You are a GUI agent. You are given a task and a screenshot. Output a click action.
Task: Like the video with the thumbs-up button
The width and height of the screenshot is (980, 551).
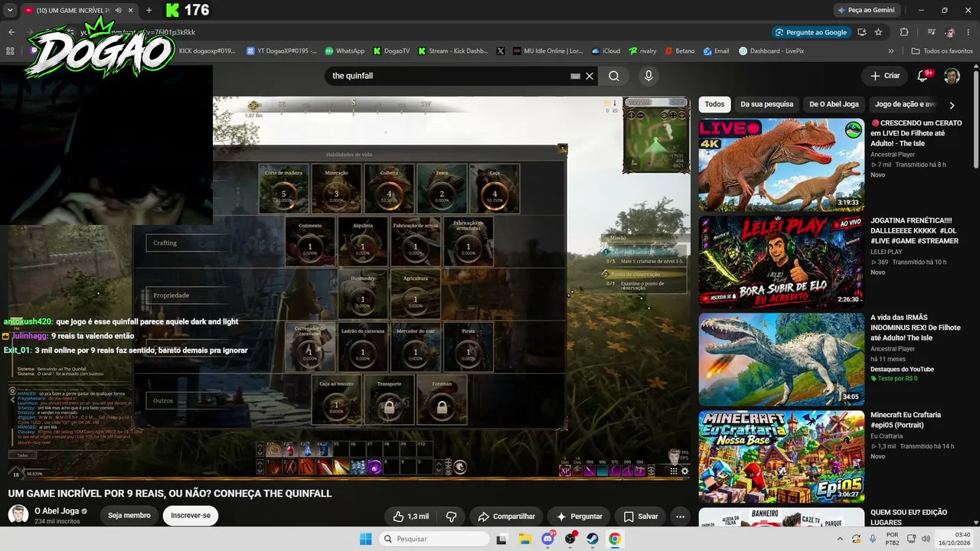point(411,517)
